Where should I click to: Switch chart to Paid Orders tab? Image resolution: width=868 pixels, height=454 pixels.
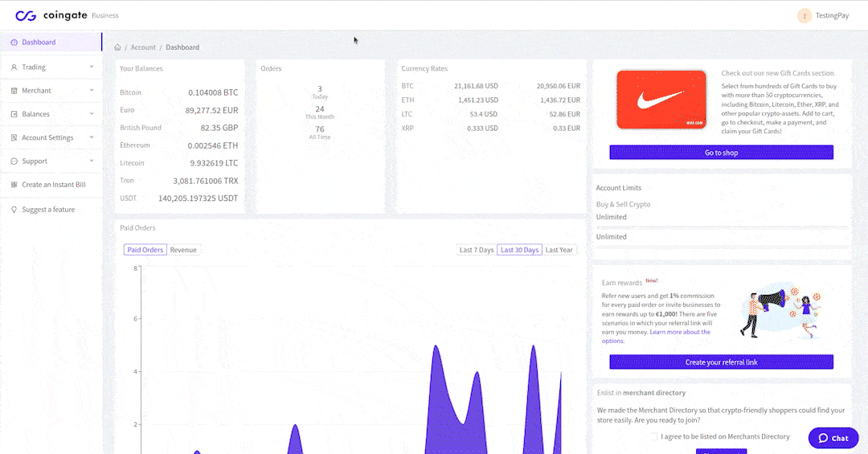pos(145,250)
